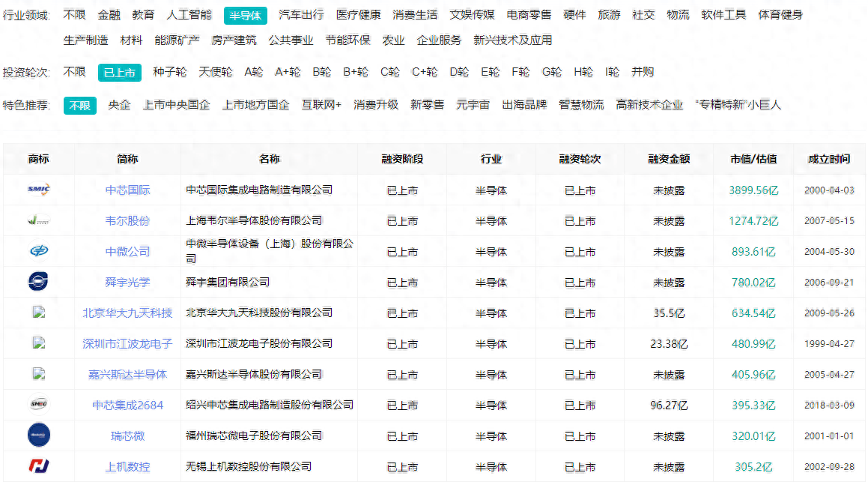Click the 中微公司 blue logo

[39, 251]
